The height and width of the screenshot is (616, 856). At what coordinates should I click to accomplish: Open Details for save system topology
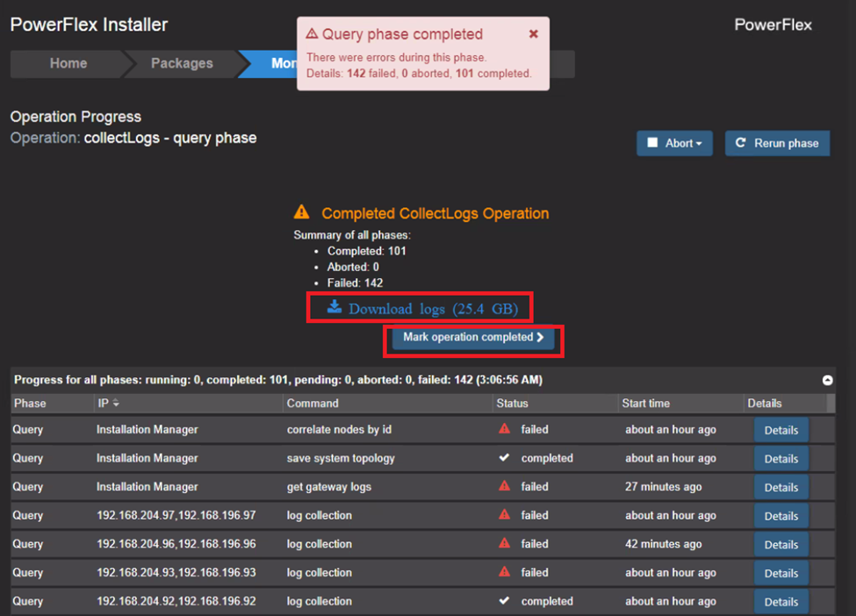coord(781,459)
